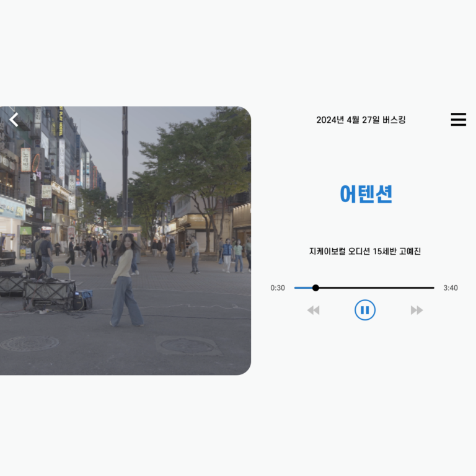476x476 pixels.
Task: Click the header text 2024년 4월 27일 버스킹
Action: coord(361,120)
